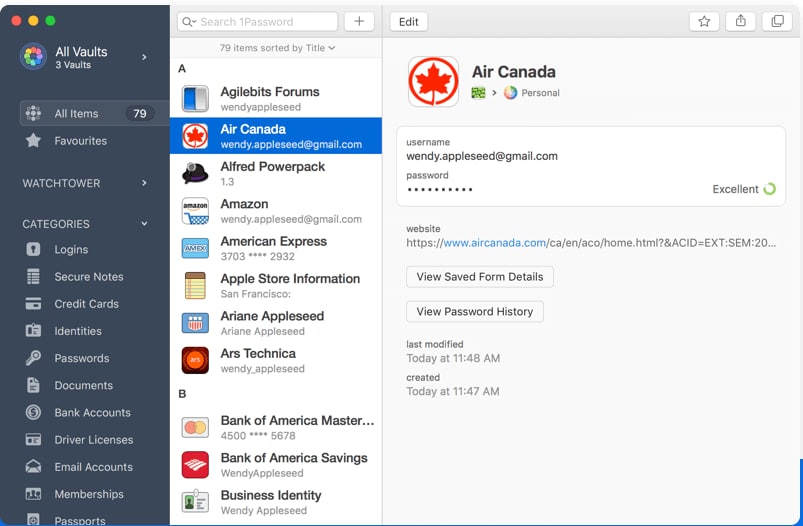Open Logins category icon
Image resolution: width=803 pixels, height=526 pixels.
coord(33,249)
